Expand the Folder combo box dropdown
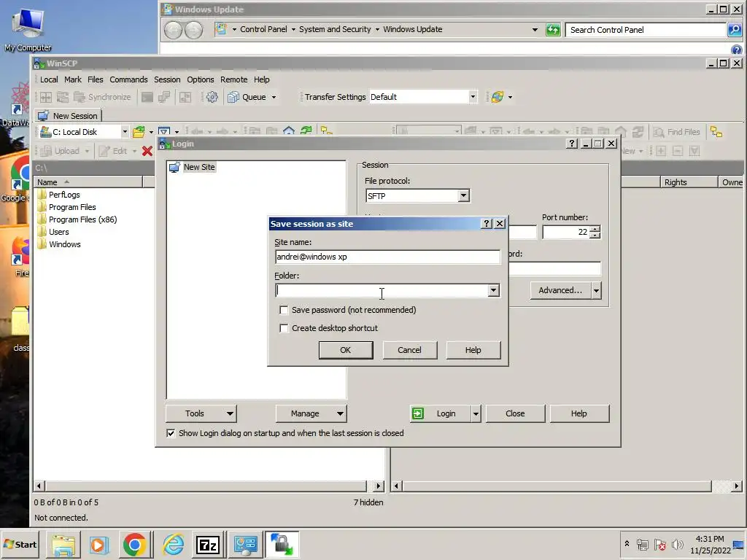Screen dimensions: 747x560 [494, 290]
